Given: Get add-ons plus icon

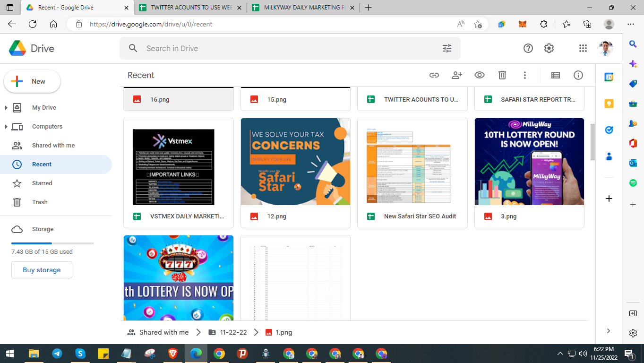Looking at the screenshot, I should 609,199.
